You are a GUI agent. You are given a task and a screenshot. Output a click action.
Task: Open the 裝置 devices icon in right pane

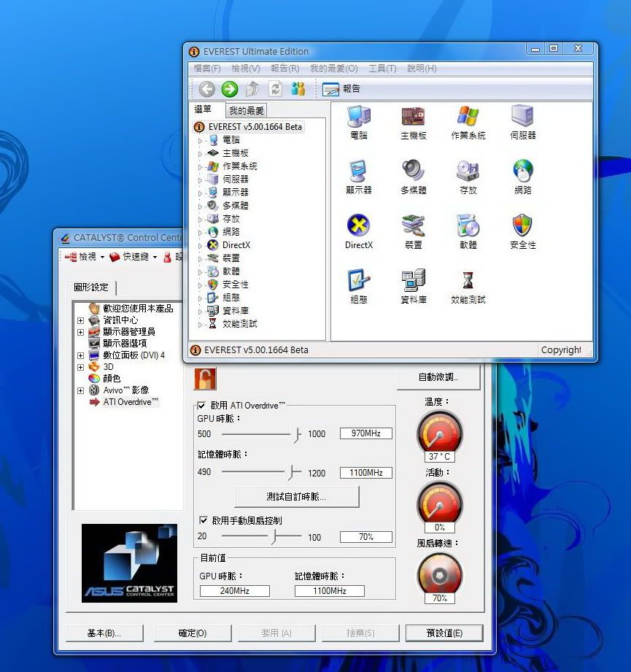pos(414,232)
